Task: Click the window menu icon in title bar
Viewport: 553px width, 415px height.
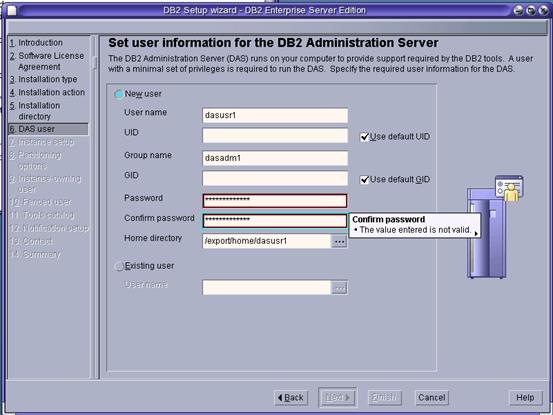Action: (12, 11)
